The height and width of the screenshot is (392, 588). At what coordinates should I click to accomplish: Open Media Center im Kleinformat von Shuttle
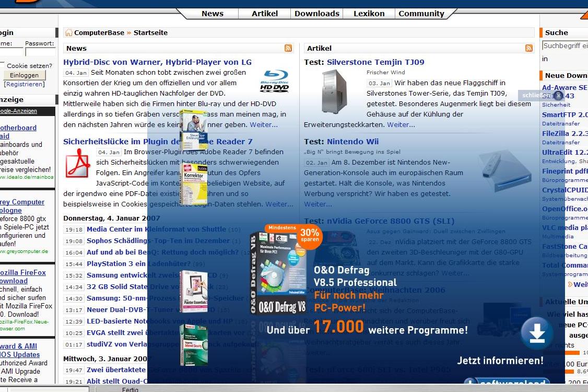click(156, 229)
